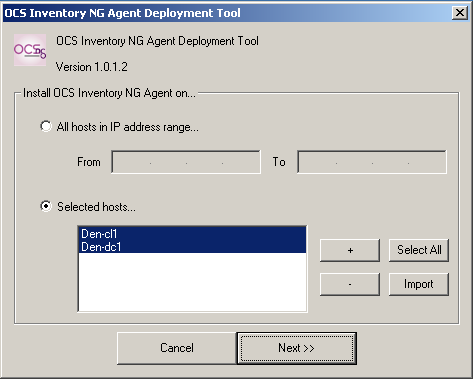Screen dimensions: 473x379
Task: Import a host list
Action: pyautogui.click(x=419, y=284)
